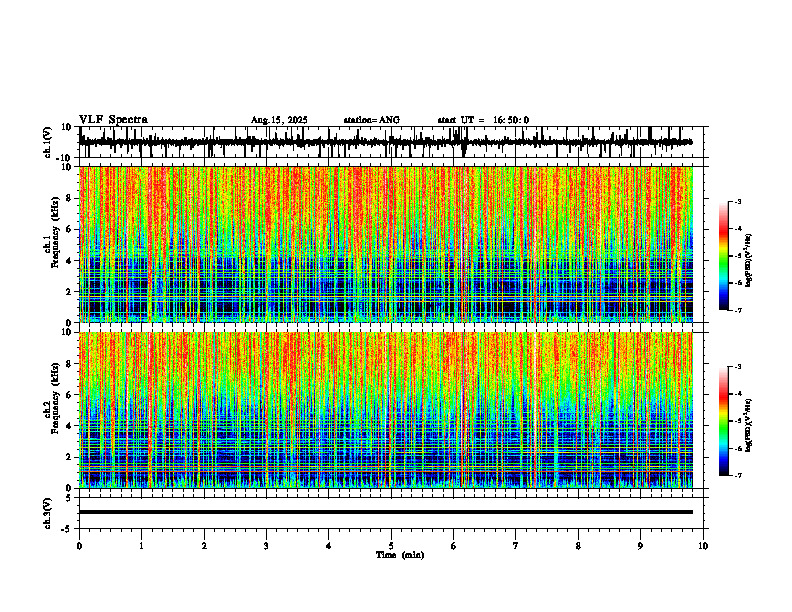Click the flat ch.3 voltage trace line

point(386,512)
